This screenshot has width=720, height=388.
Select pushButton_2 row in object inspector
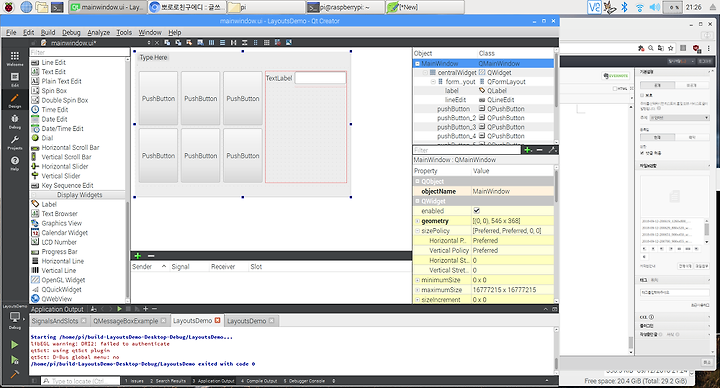point(483,118)
